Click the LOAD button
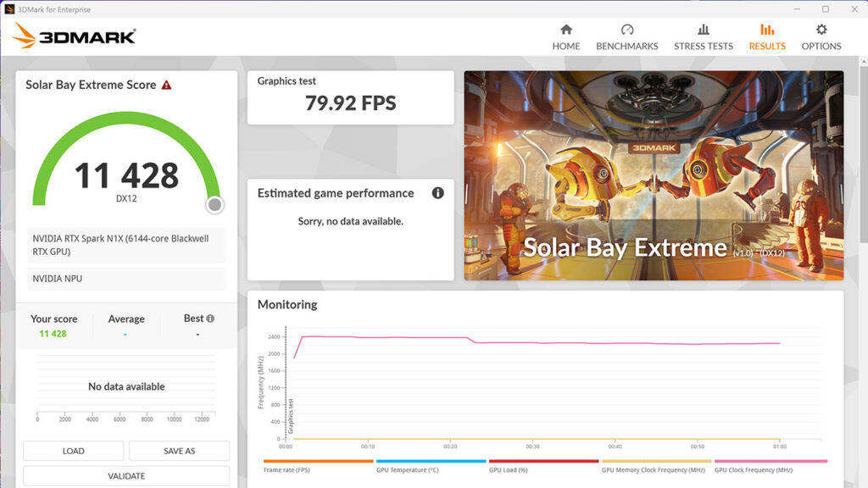The image size is (868, 488). 73,451
